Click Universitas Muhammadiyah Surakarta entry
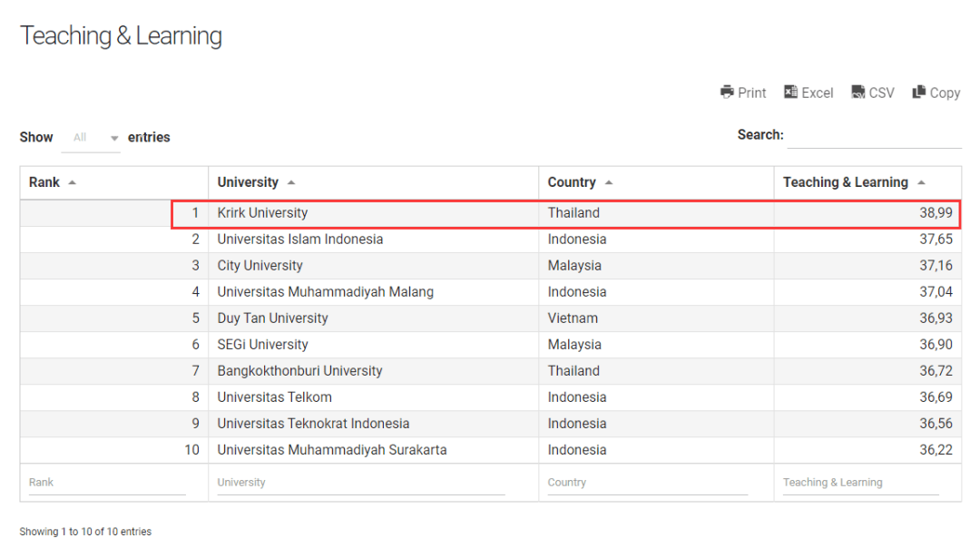The width and height of the screenshot is (980, 548). (x=331, y=450)
